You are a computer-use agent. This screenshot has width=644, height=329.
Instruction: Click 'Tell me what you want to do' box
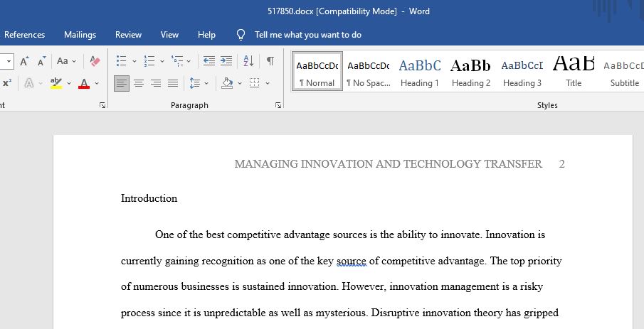(x=308, y=35)
